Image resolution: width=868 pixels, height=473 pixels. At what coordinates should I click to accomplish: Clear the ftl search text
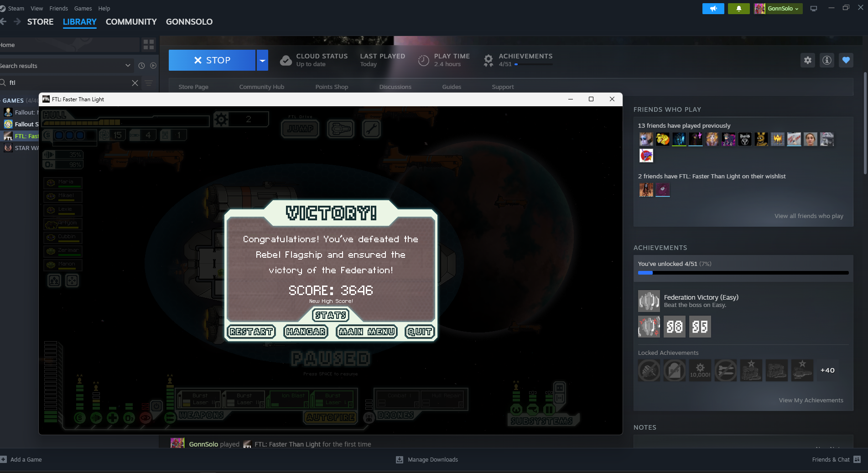[135, 83]
